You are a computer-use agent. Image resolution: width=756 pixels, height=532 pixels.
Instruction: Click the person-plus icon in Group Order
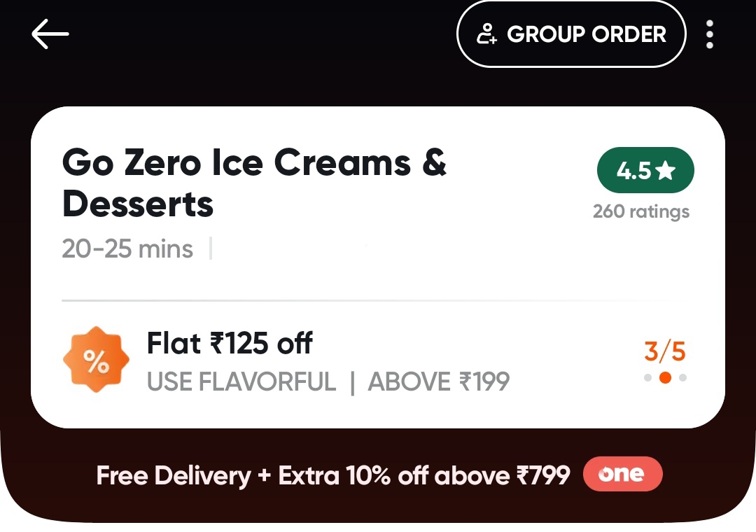[486, 34]
